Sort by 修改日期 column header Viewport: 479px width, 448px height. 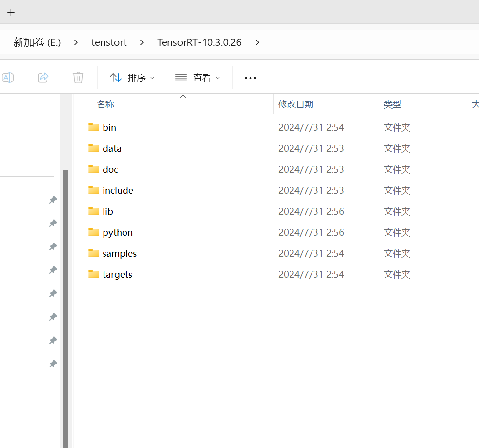pos(296,104)
